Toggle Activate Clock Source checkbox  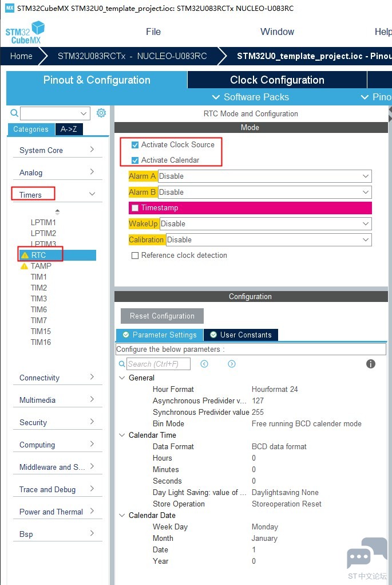[135, 145]
